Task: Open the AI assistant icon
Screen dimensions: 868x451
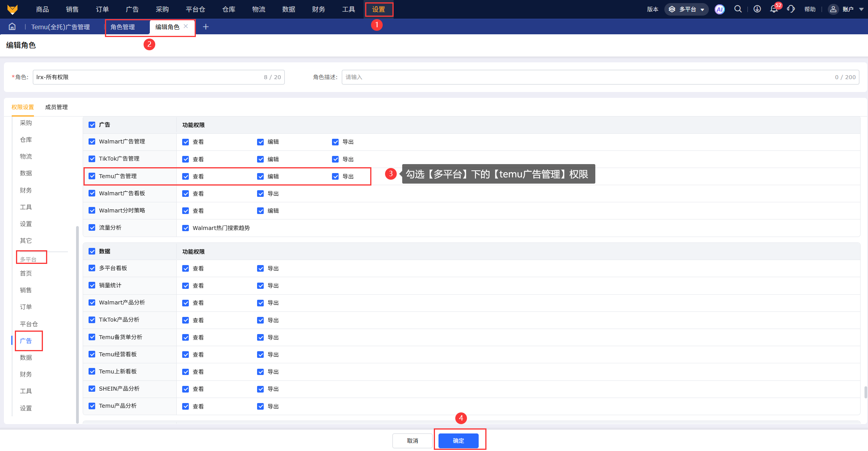Action: pyautogui.click(x=719, y=9)
